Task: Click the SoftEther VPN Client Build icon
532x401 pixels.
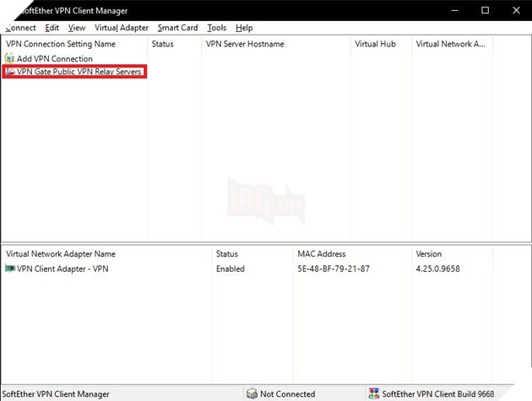Action: pos(374,393)
